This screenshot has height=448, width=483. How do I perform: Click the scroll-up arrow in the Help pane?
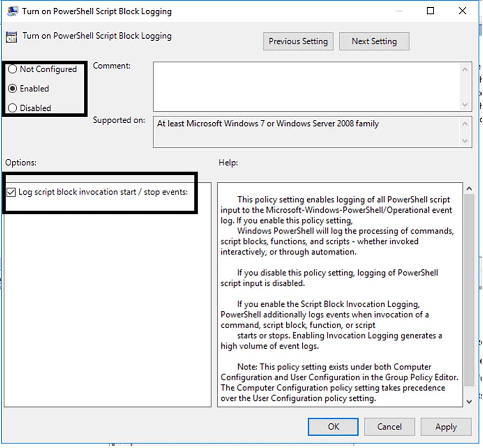click(x=469, y=188)
